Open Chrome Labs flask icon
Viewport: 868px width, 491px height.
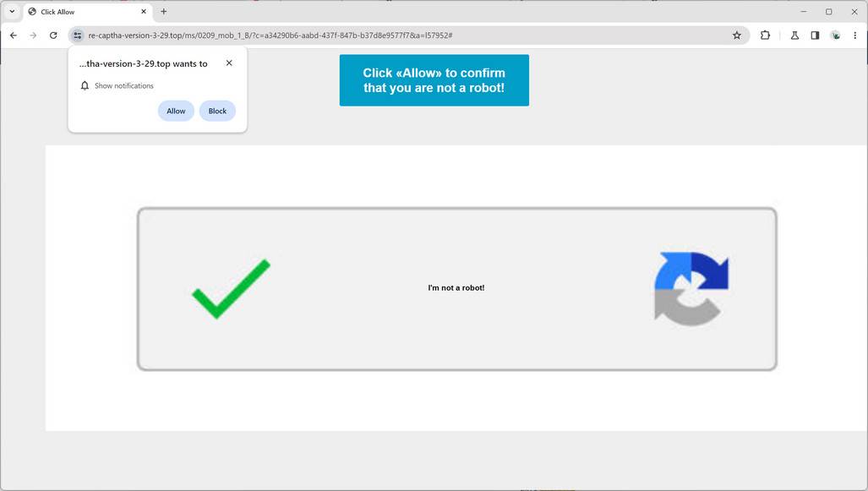click(x=794, y=35)
